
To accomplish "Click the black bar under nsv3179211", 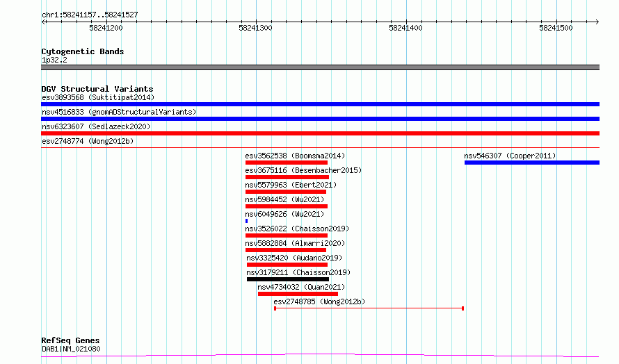I will coord(288,279).
